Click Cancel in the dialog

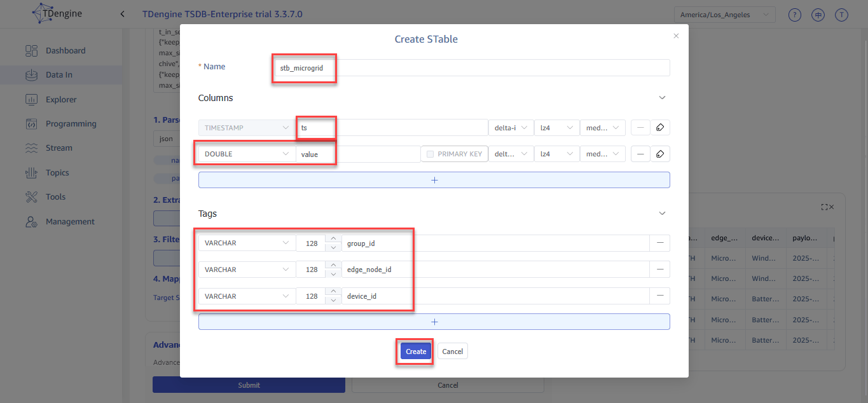tap(452, 352)
